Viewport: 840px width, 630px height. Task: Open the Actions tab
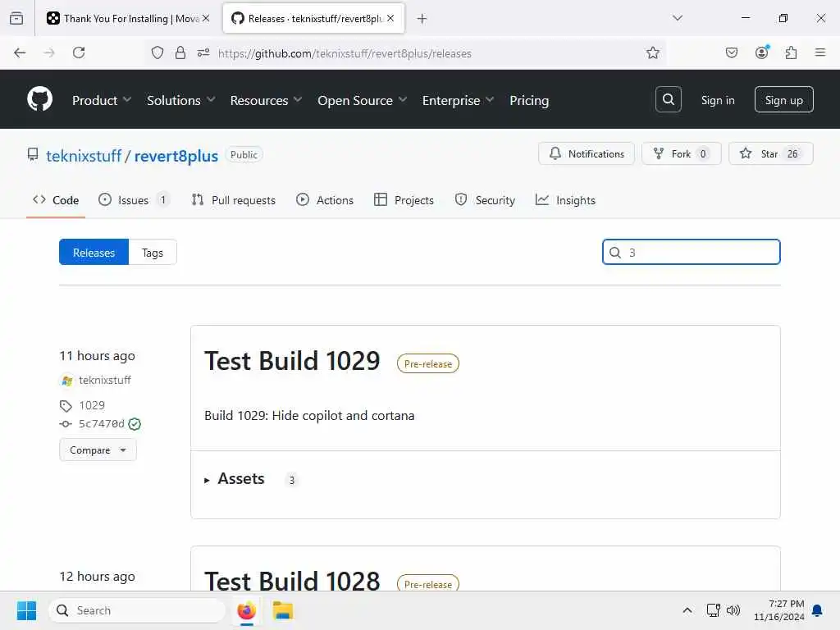tap(325, 200)
